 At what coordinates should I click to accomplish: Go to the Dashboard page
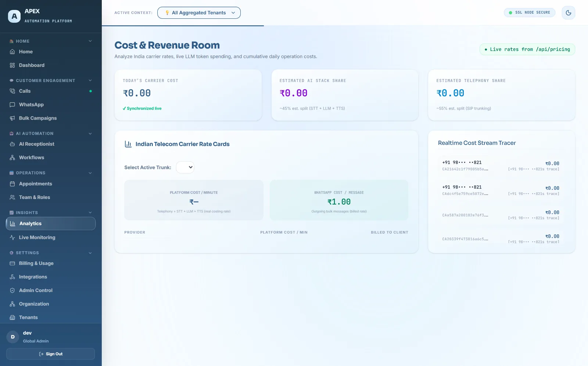51,65
